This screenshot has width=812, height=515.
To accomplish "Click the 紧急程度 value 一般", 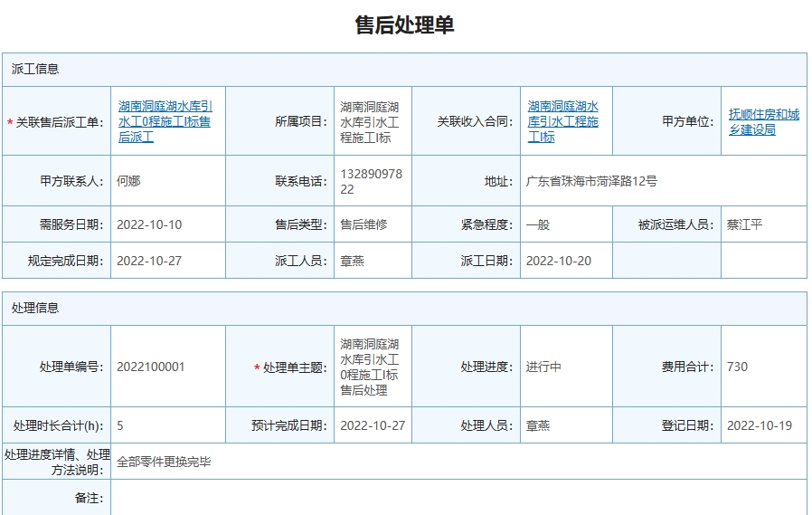I will click(x=537, y=224).
